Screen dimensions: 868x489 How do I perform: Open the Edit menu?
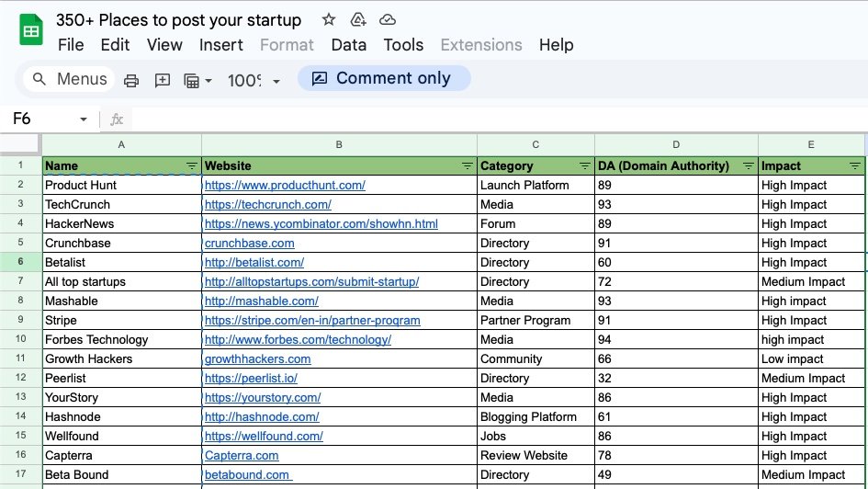pos(115,45)
